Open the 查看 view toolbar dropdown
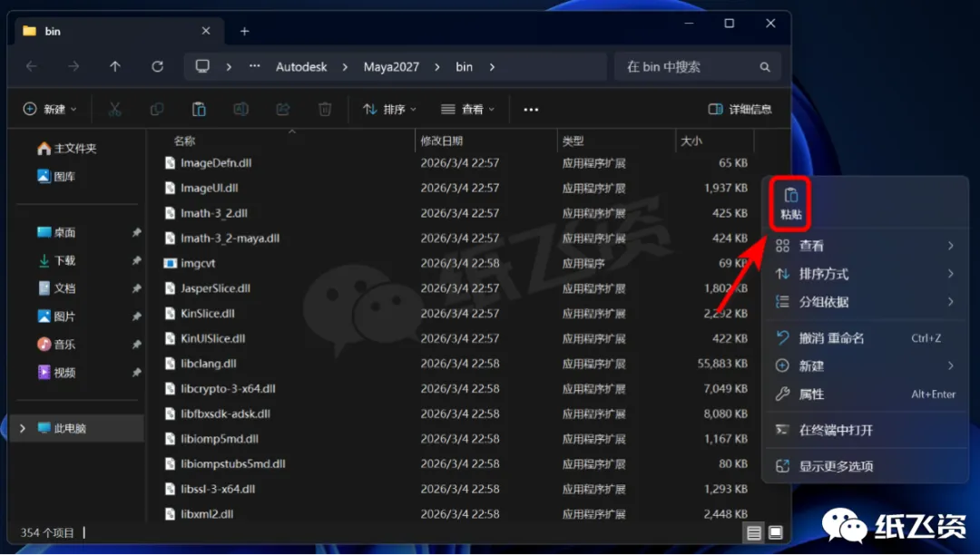 pyautogui.click(x=467, y=109)
